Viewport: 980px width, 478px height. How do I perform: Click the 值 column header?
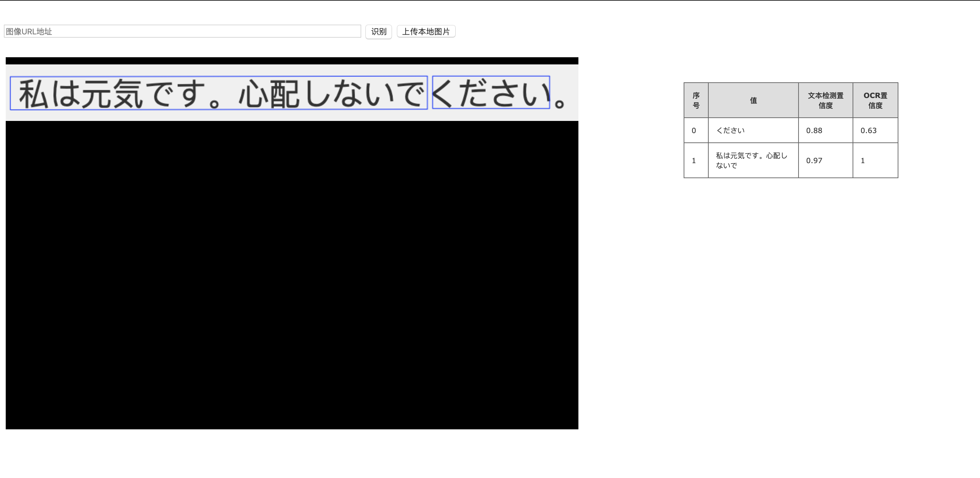pyautogui.click(x=753, y=101)
